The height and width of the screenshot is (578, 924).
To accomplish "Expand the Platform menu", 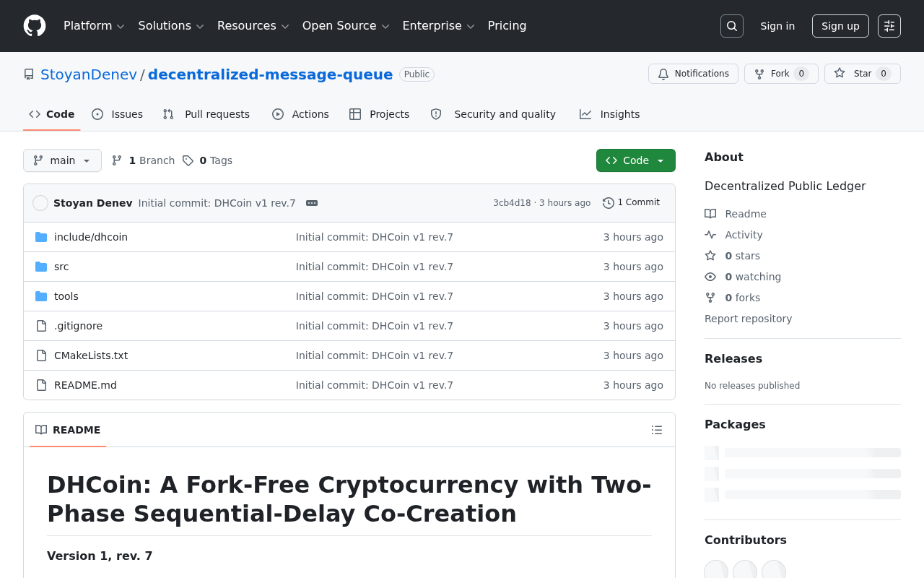I will click(x=94, y=26).
